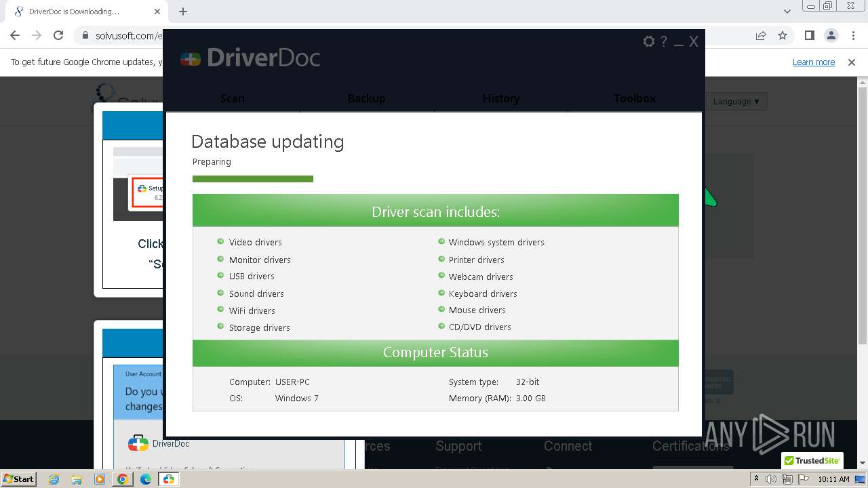868x488 pixels.
Task: Reload the page in Chrome
Action: [58, 35]
